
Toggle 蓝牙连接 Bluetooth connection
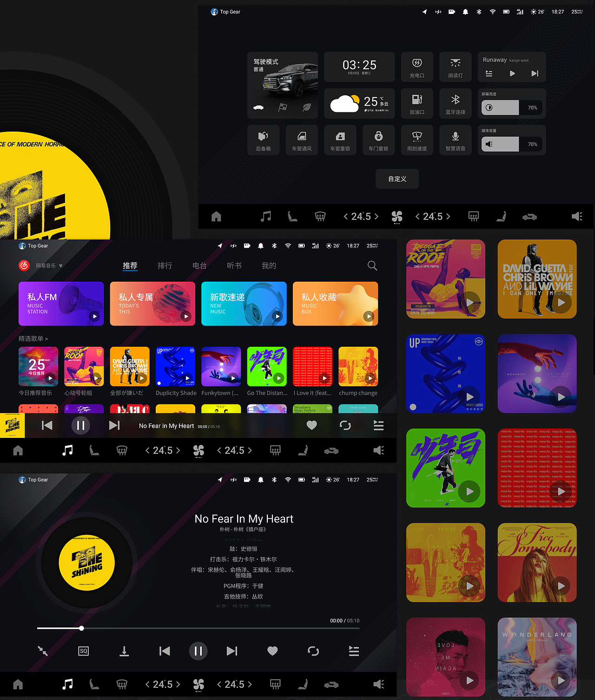click(x=456, y=104)
